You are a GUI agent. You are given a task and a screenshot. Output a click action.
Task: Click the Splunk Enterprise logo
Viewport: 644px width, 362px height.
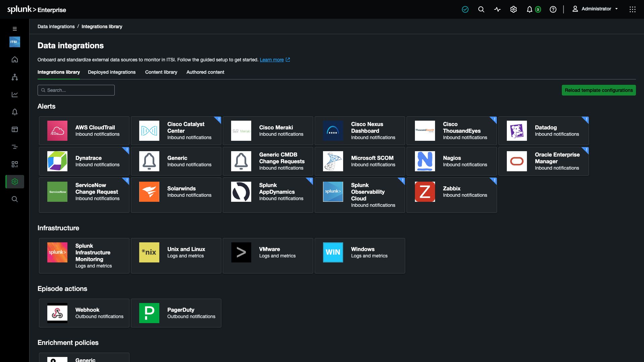point(37,9)
